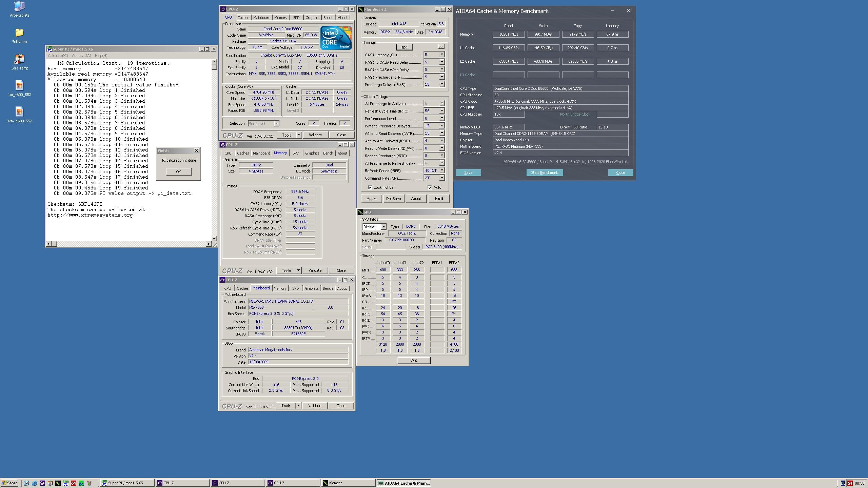Image resolution: width=868 pixels, height=488 pixels.
Task: Toggle Lock mchbar checkbox in MemSet
Action: [x=370, y=187]
